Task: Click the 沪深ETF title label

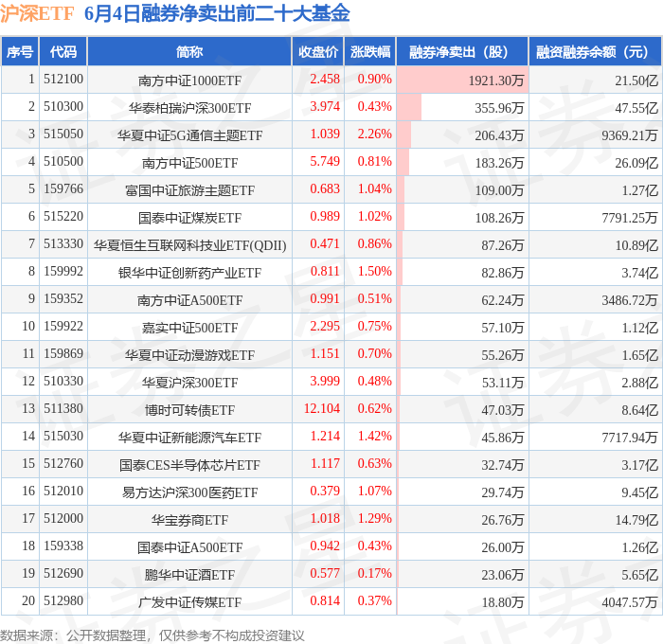Action: (37, 13)
